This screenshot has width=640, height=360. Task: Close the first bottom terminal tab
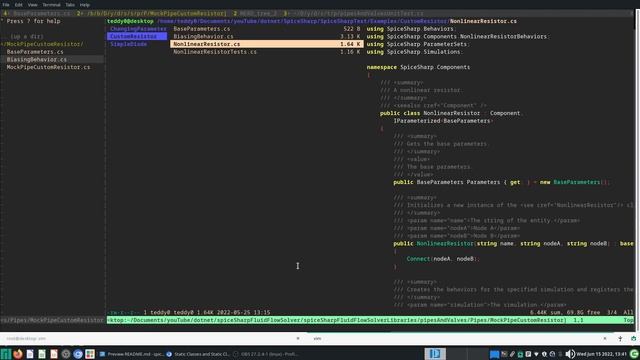298,339
